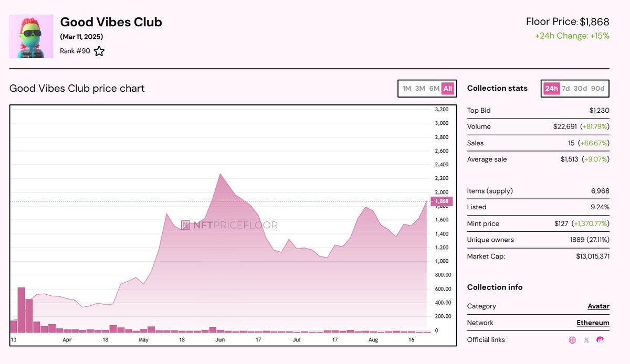Click the Jun label on the chart x-axis
This screenshot has height=364, width=630.
220,340
